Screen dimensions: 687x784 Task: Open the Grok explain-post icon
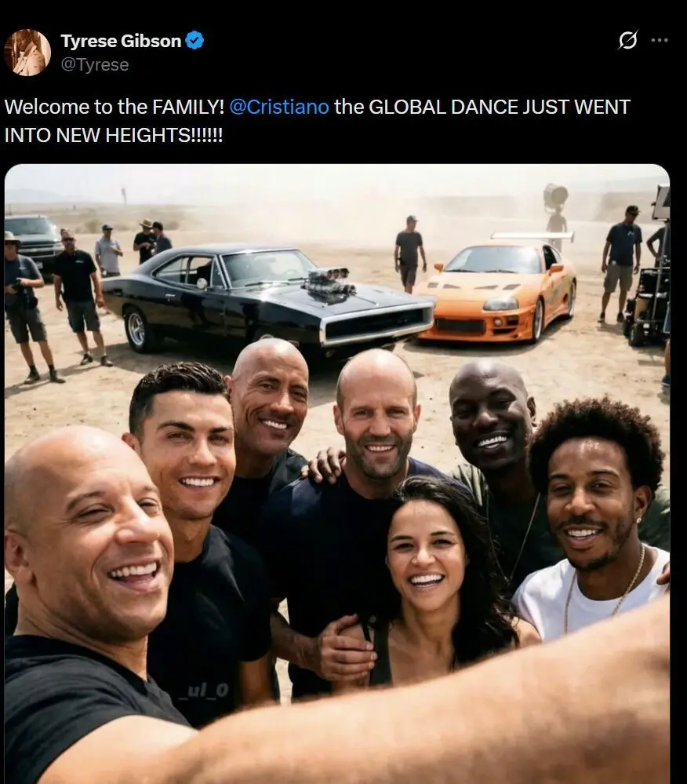click(627, 40)
